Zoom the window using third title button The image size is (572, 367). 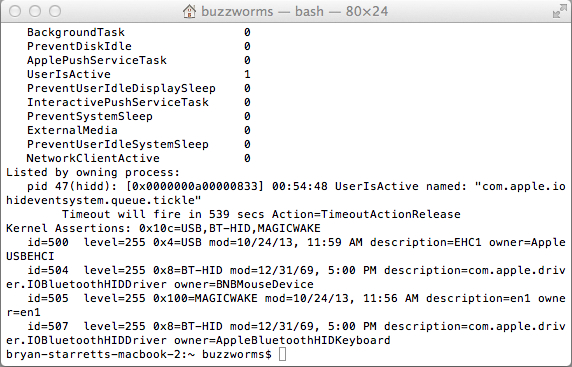[55, 11]
